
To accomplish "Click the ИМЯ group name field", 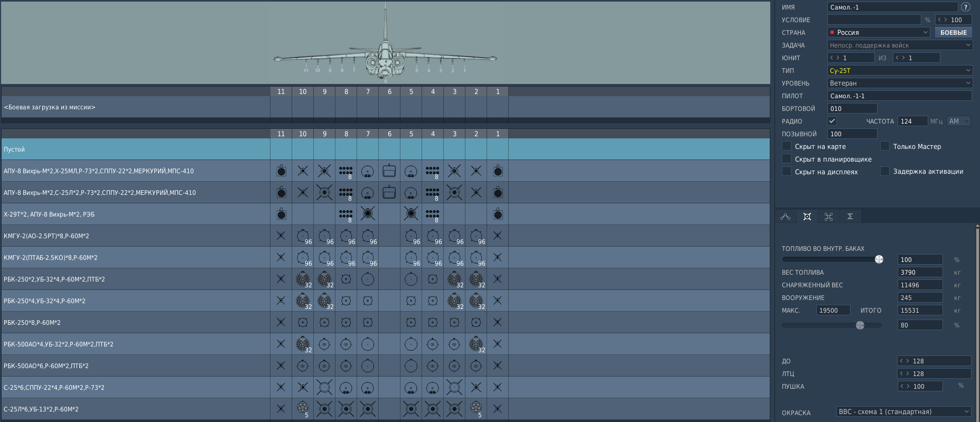I will point(892,7).
